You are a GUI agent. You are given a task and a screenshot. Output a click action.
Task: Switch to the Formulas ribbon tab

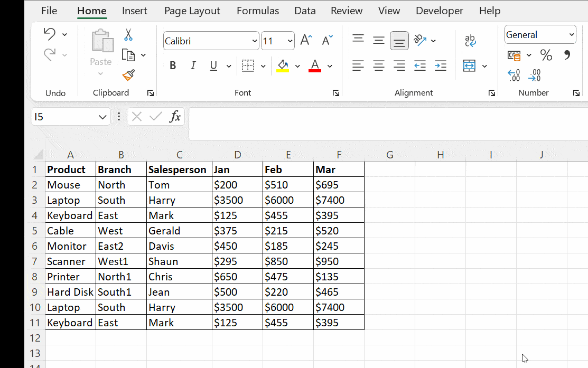[x=258, y=11]
